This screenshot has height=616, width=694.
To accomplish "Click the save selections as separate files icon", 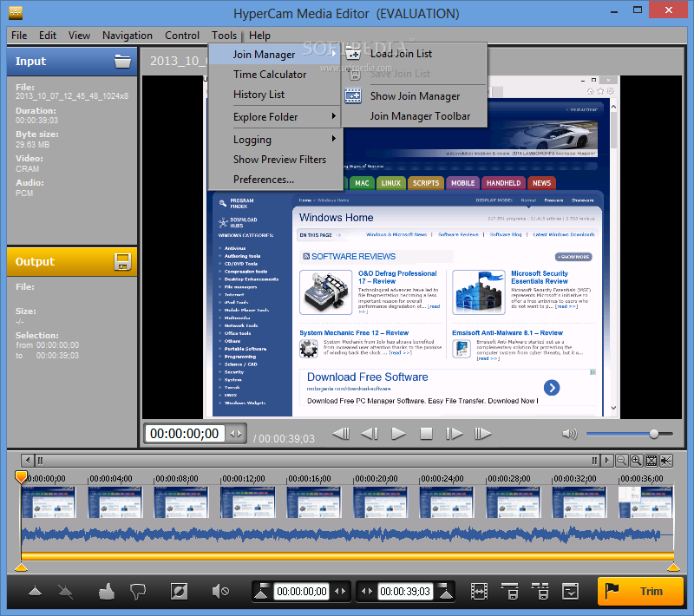I will [540, 591].
